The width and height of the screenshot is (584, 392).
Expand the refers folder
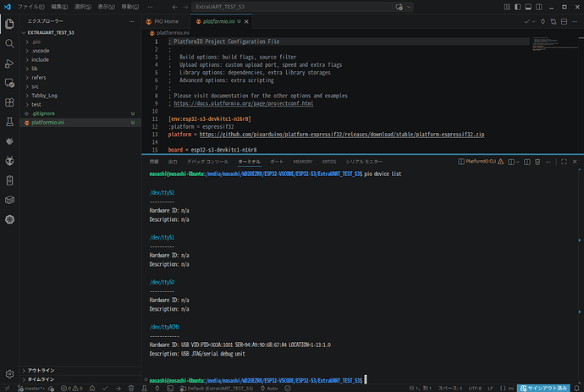point(80,78)
